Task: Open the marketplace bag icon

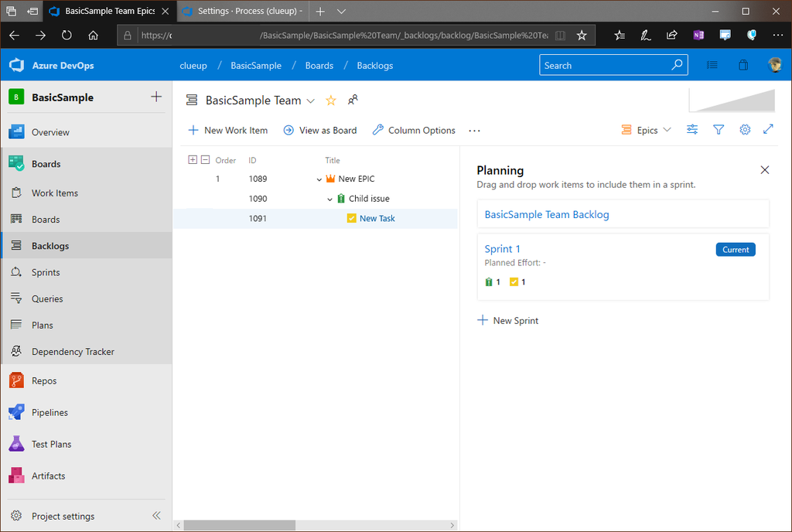Action: point(743,65)
